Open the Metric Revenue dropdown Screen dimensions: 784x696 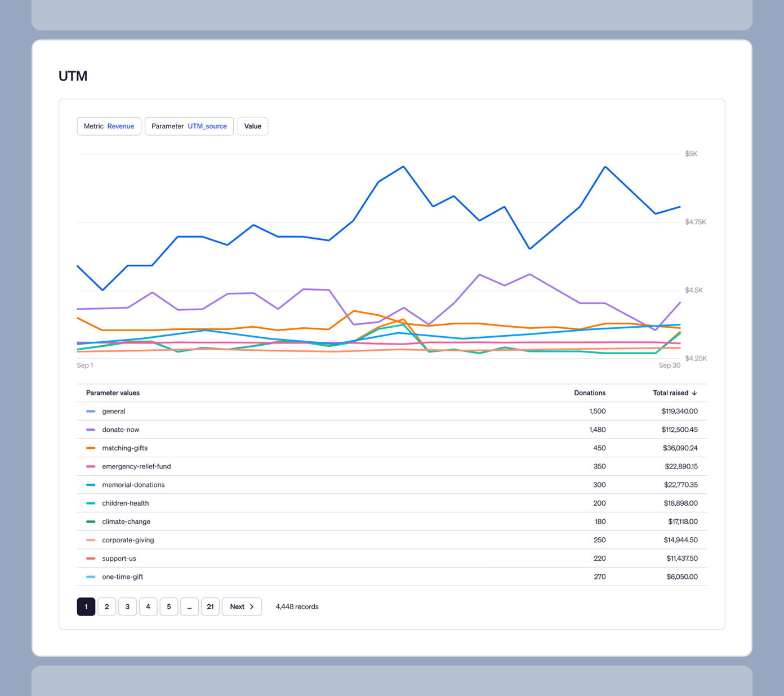coord(109,126)
